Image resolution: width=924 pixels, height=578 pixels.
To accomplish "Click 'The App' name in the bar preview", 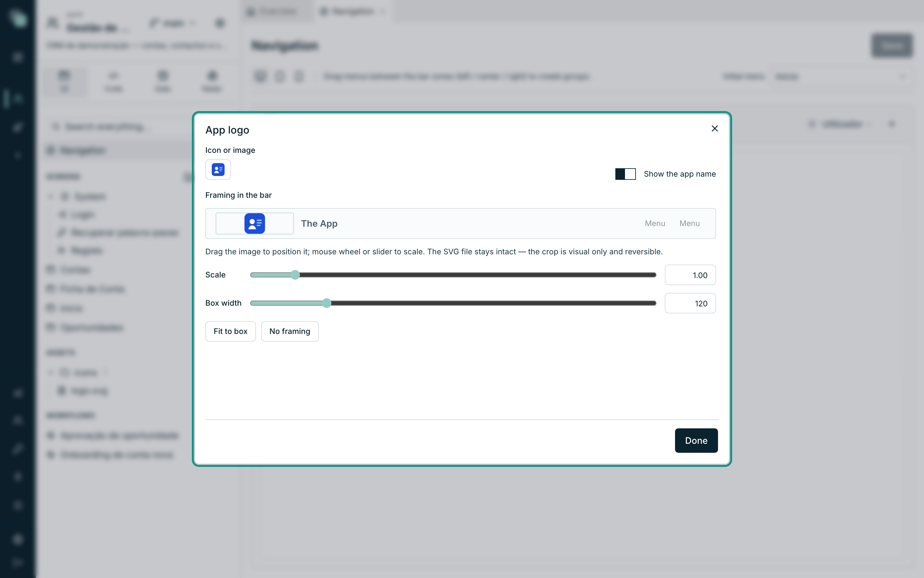I will [x=319, y=223].
